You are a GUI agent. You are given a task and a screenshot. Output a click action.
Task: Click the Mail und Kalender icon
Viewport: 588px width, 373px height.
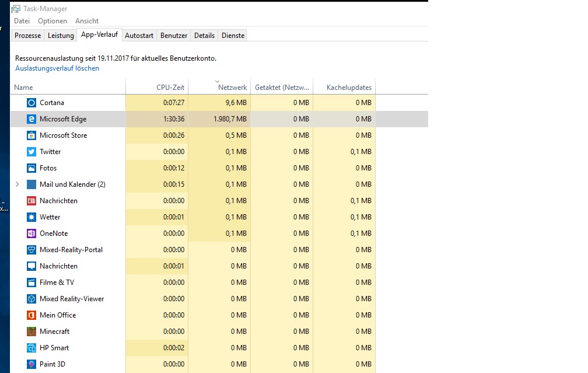point(32,184)
